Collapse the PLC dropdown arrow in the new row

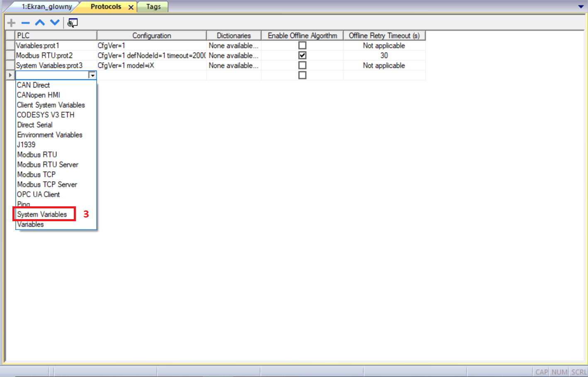(x=92, y=75)
